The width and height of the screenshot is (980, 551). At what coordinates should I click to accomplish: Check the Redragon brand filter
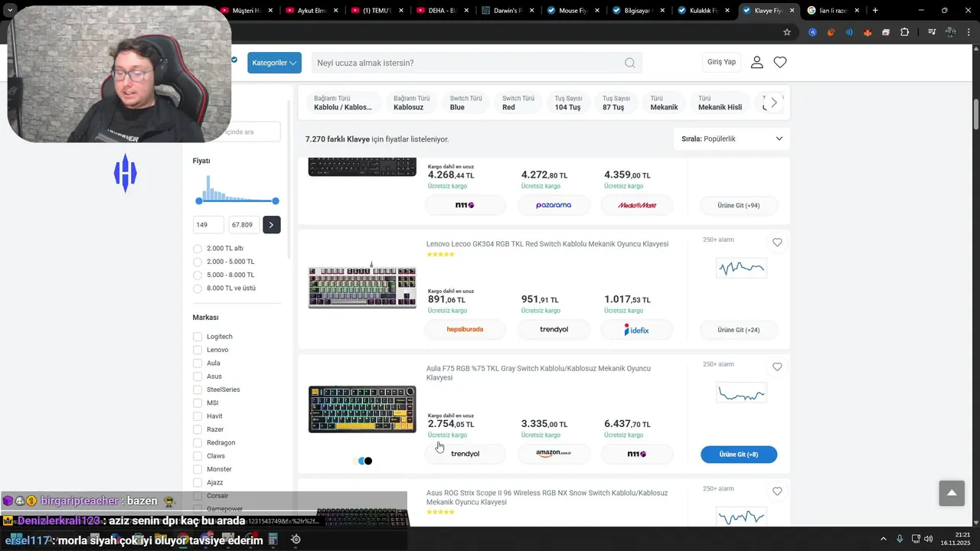coord(198,443)
